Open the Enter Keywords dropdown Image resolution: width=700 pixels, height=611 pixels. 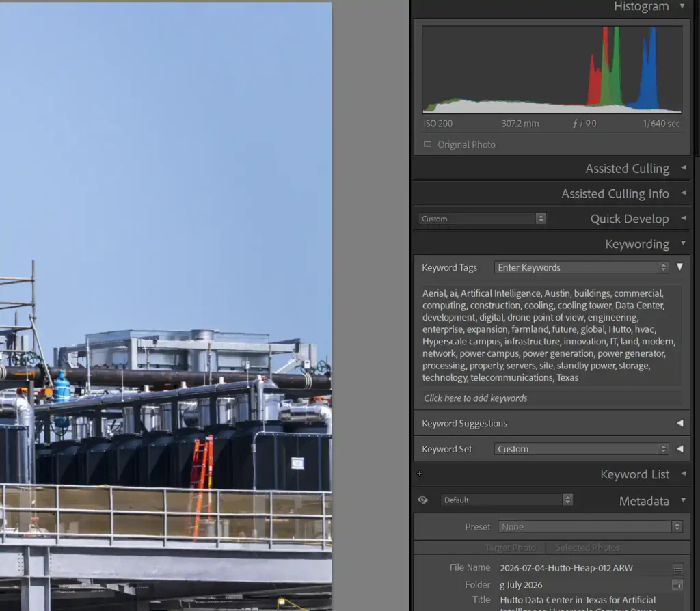pyautogui.click(x=581, y=267)
